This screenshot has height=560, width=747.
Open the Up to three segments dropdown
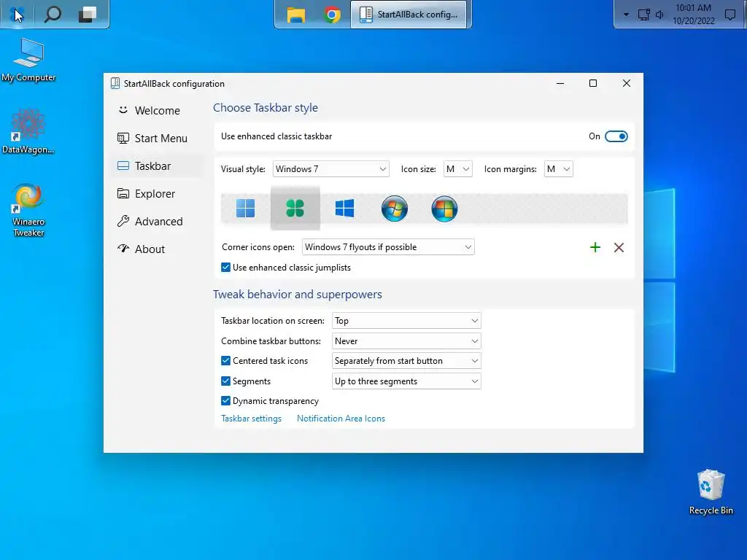[406, 381]
